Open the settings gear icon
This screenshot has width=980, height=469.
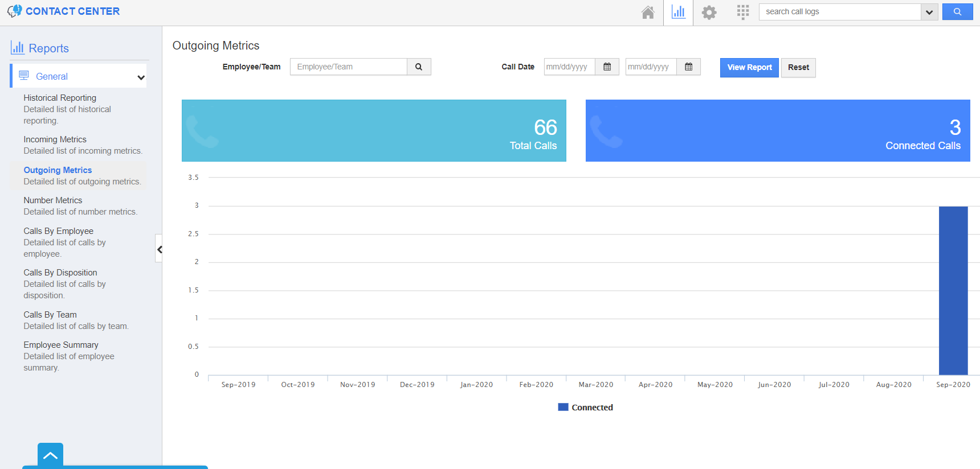(709, 13)
